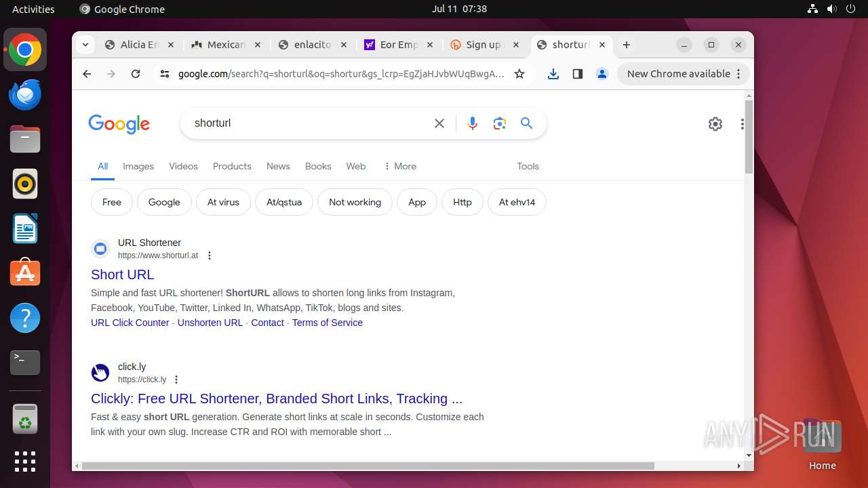
Task: Launch Rhythmbox from the dock
Action: [x=25, y=184]
